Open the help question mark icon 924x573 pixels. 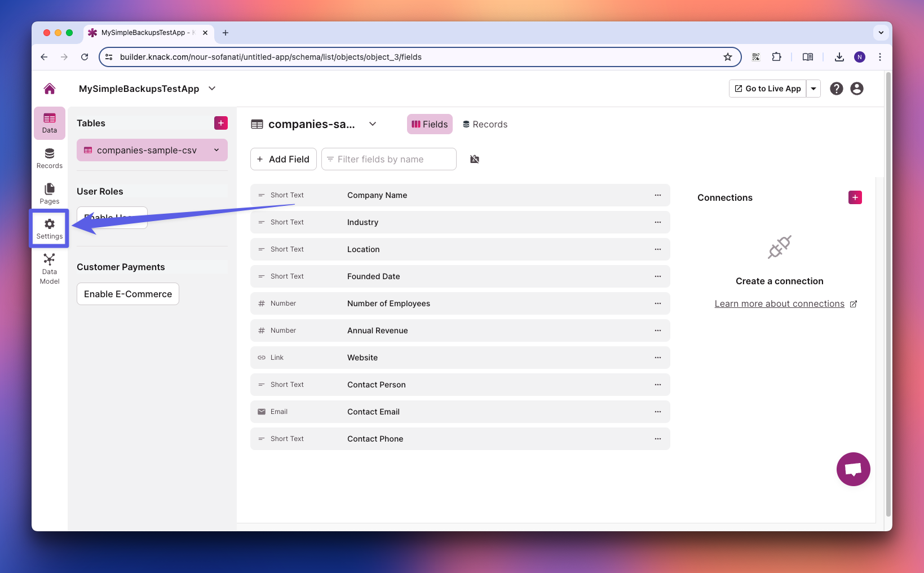click(x=836, y=89)
